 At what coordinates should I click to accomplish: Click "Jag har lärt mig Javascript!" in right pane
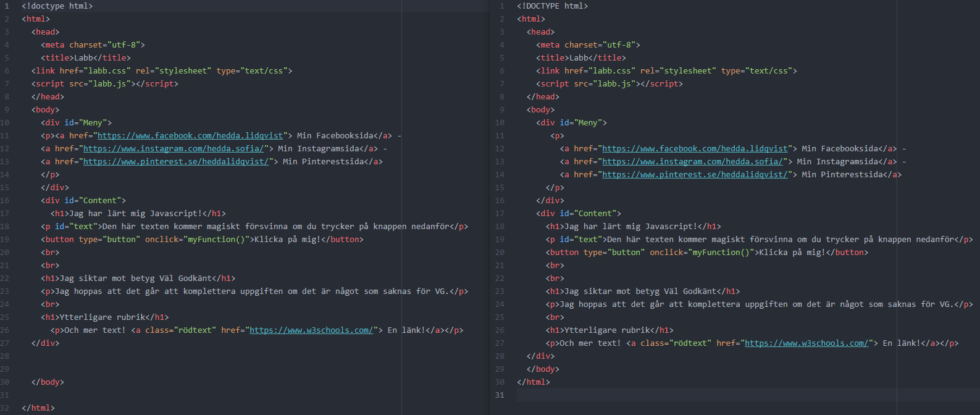[631, 227]
